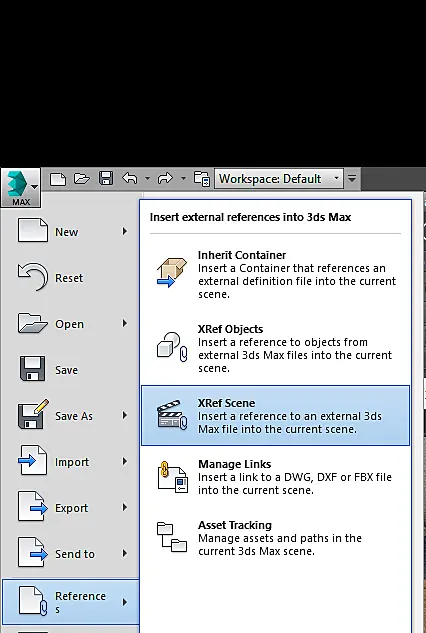Open Redo history dropdown arrow
The width and height of the screenshot is (426, 633).
click(183, 178)
